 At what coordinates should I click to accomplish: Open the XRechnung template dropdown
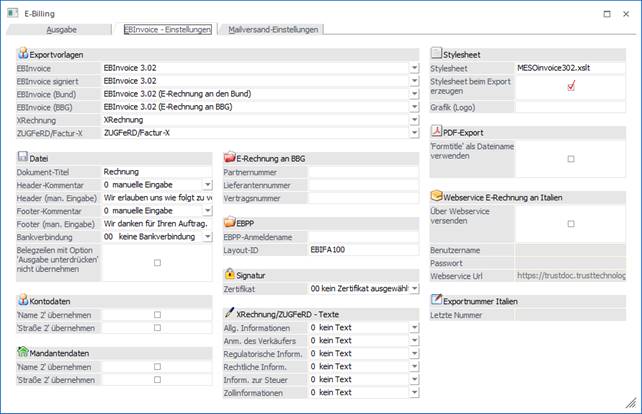[414, 118]
